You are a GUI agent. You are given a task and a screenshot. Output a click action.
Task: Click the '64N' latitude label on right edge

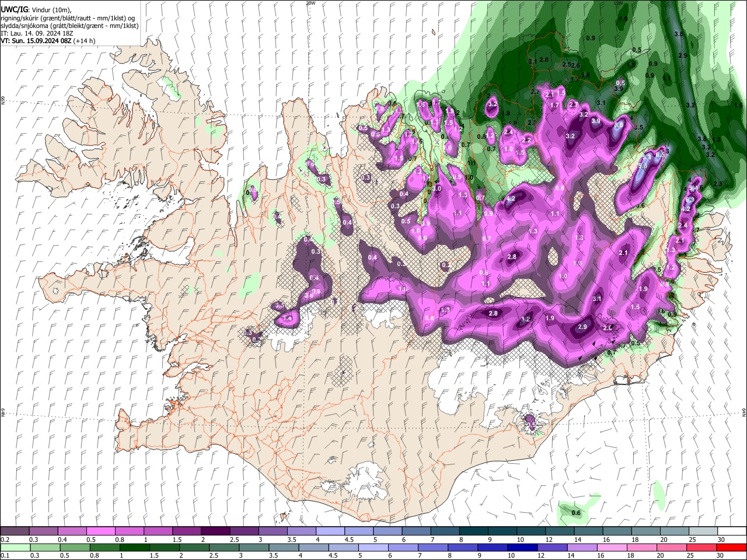pyautogui.click(x=744, y=412)
